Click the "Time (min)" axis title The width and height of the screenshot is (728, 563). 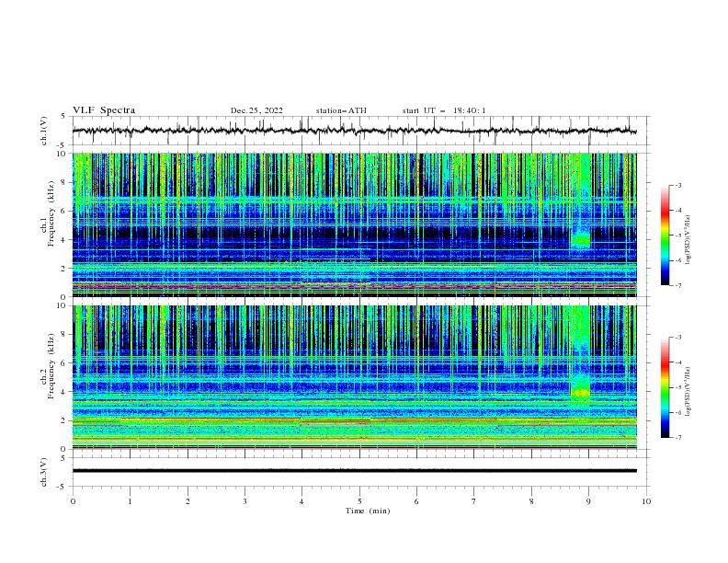(368, 511)
